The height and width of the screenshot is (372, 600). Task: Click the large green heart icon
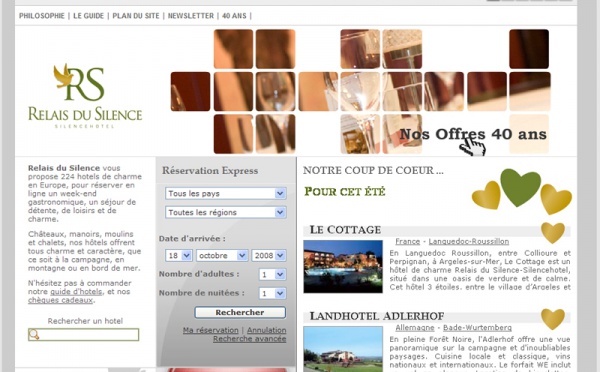(x=520, y=187)
